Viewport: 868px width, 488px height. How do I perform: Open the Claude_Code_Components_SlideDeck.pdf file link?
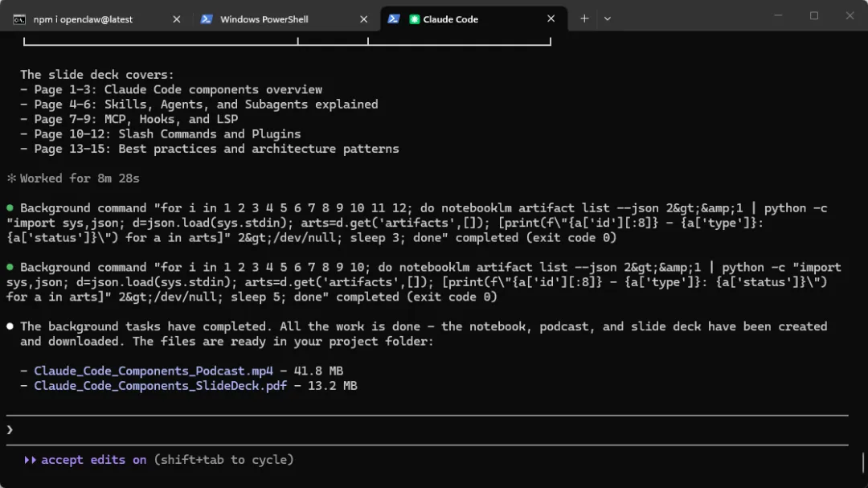(160, 386)
